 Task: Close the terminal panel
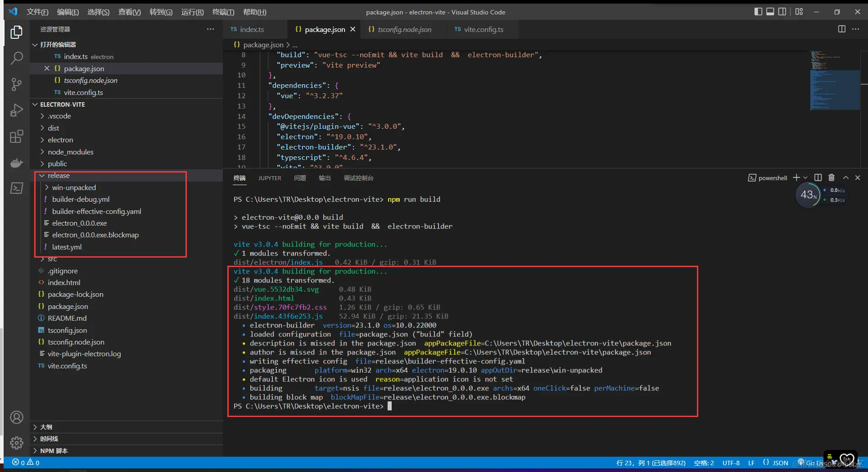click(858, 178)
